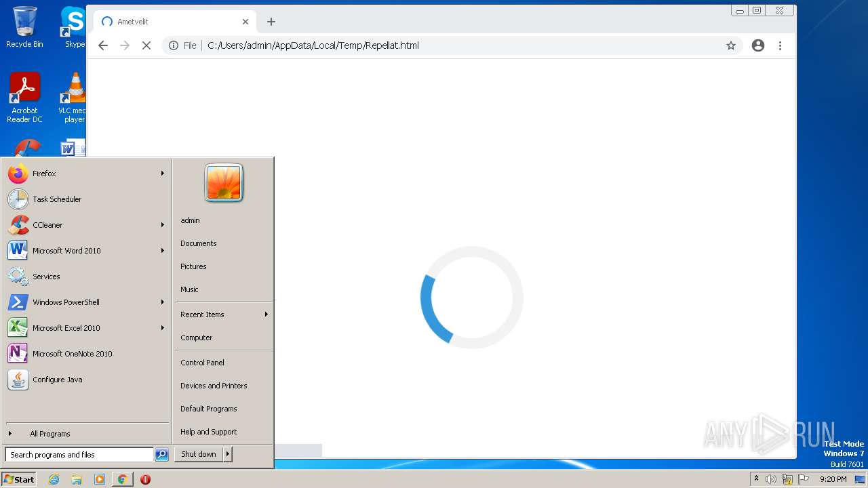Expand Windows PowerShell submenu arrow
This screenshot has width=868, height=488.
point(163,302)
